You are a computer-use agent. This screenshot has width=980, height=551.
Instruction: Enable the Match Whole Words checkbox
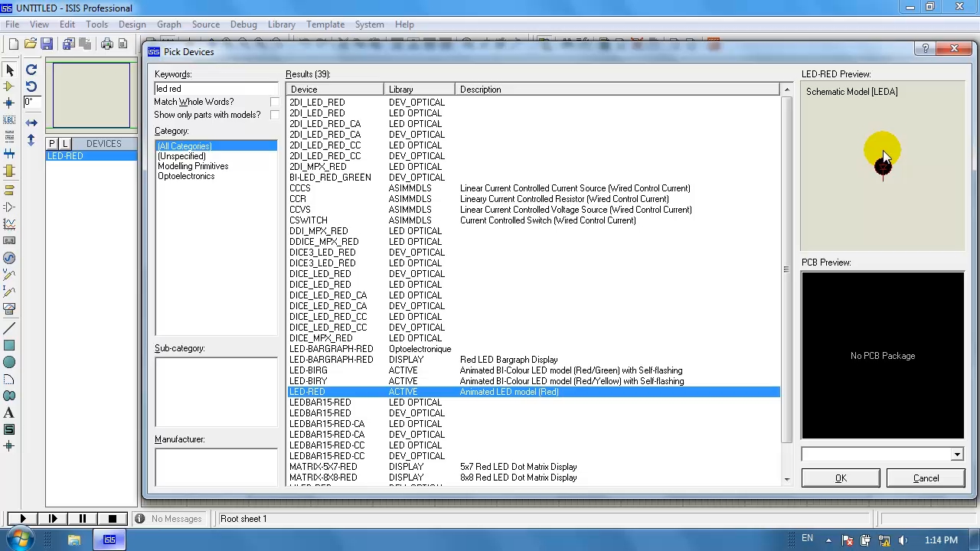[275, 102]
